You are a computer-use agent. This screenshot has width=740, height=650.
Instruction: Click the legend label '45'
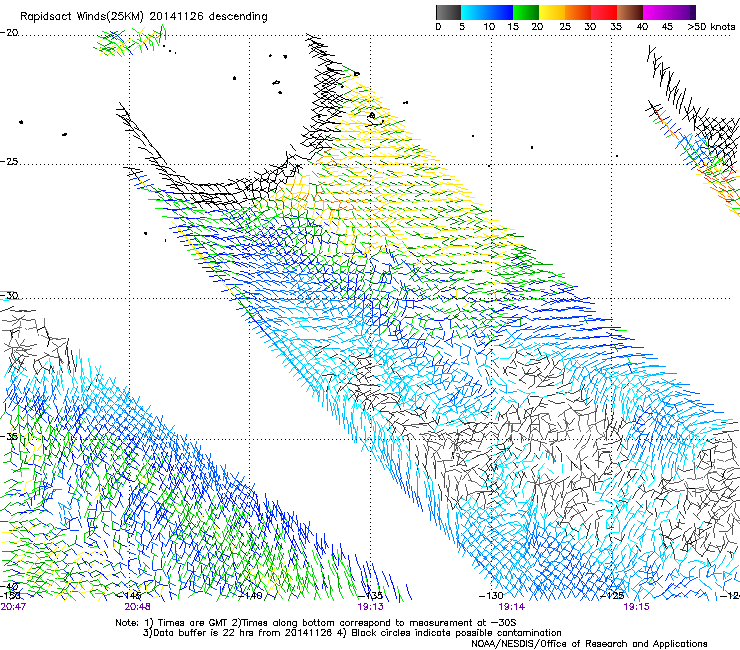pyautogui.click(x=667, y=26)
